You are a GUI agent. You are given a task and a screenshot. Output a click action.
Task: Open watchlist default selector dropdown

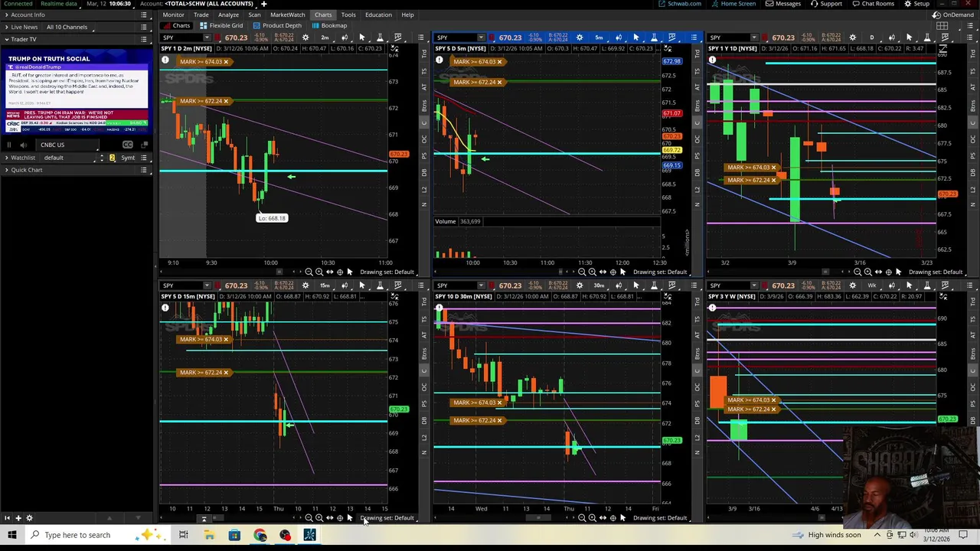pyautogui.click(x=67, y=158)
